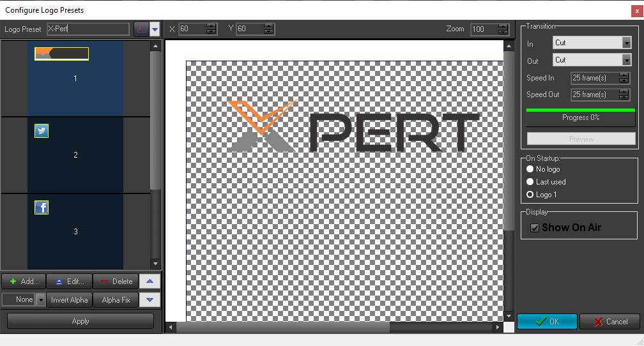Click the Delete button
644x346 pixels.
click(116, 281)
